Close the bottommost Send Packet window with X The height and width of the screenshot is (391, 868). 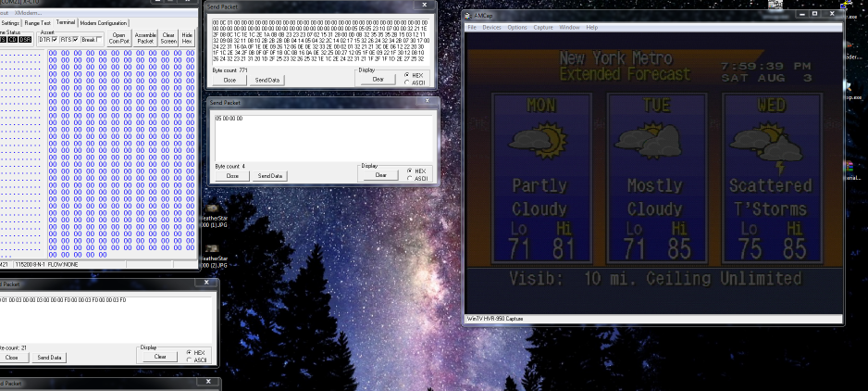[x=209, y=382]
